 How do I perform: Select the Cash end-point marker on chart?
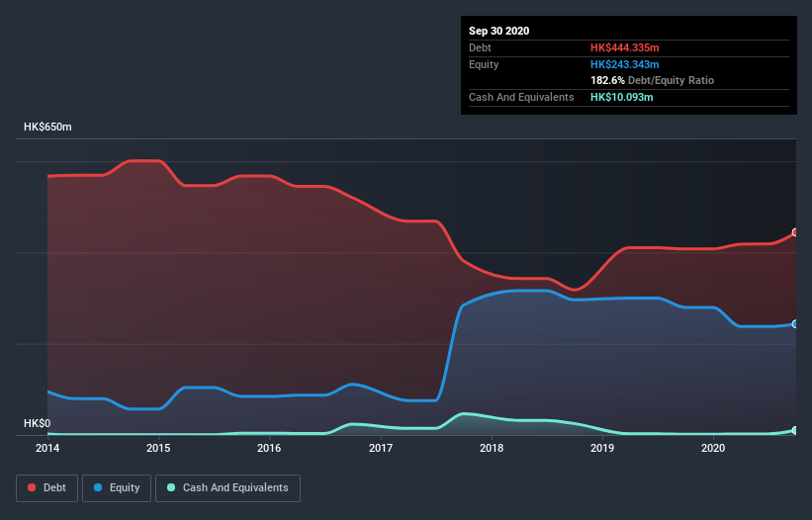(795, 430)
